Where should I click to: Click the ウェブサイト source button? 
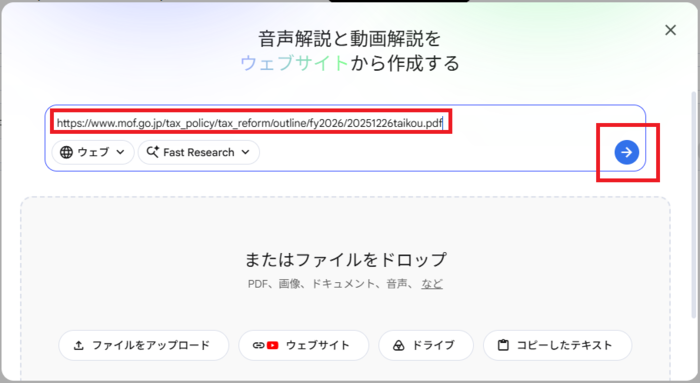point(304,346)
